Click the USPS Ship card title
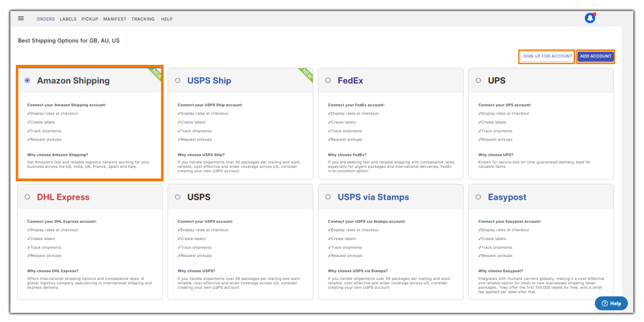The width and height of the screenshot is (644, 322). click(x=209, y=81)
